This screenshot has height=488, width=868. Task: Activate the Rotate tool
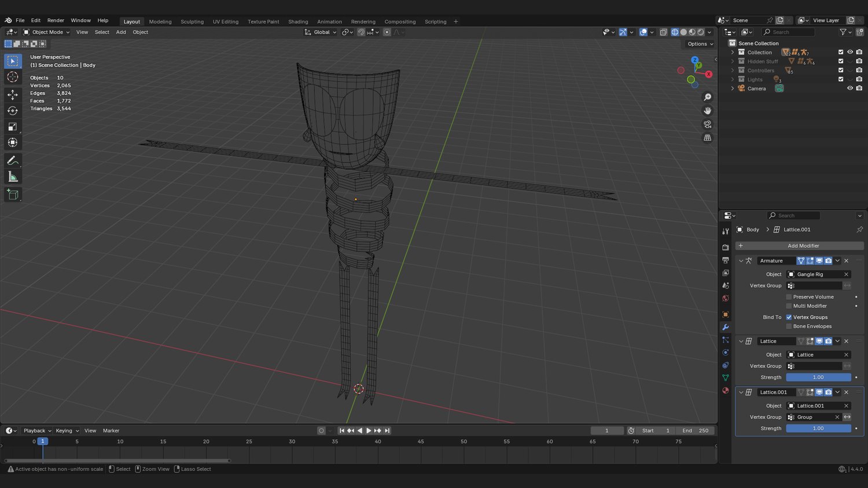coord(13,111)
